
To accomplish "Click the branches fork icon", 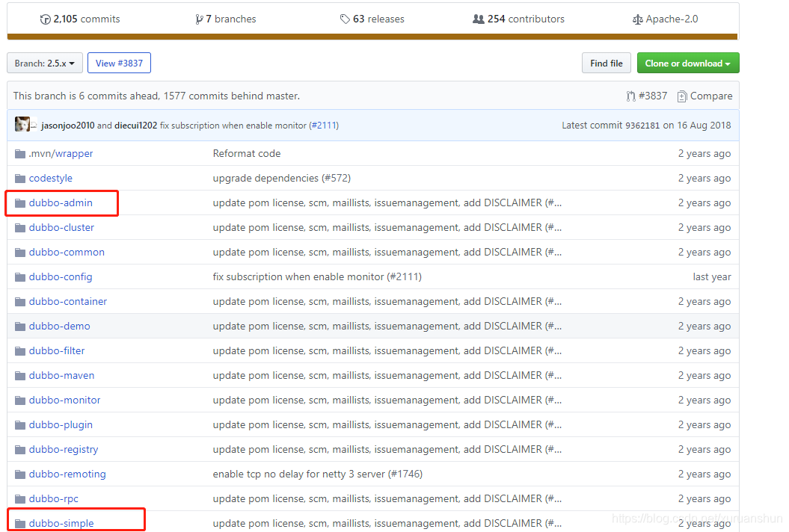I will coord(199,19).
